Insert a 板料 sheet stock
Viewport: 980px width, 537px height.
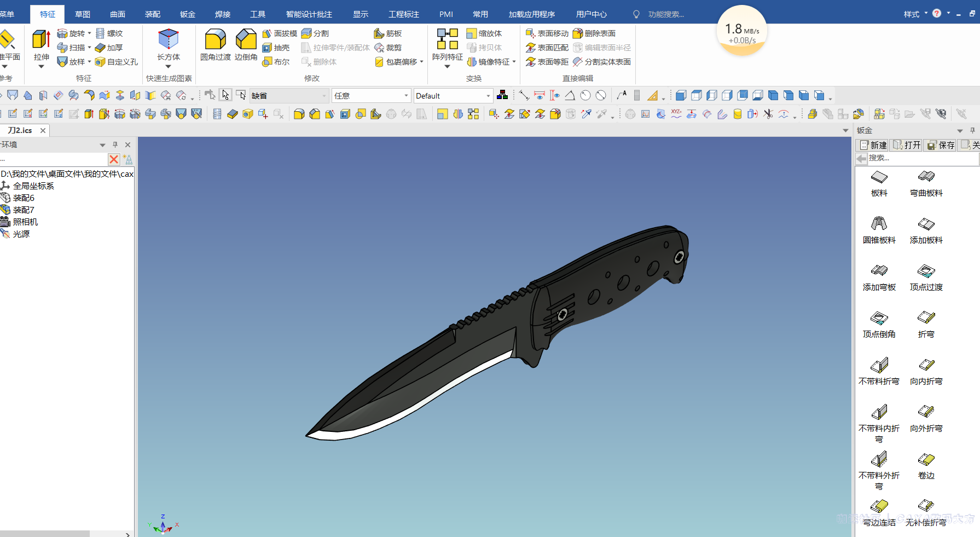tap(879, 183)
